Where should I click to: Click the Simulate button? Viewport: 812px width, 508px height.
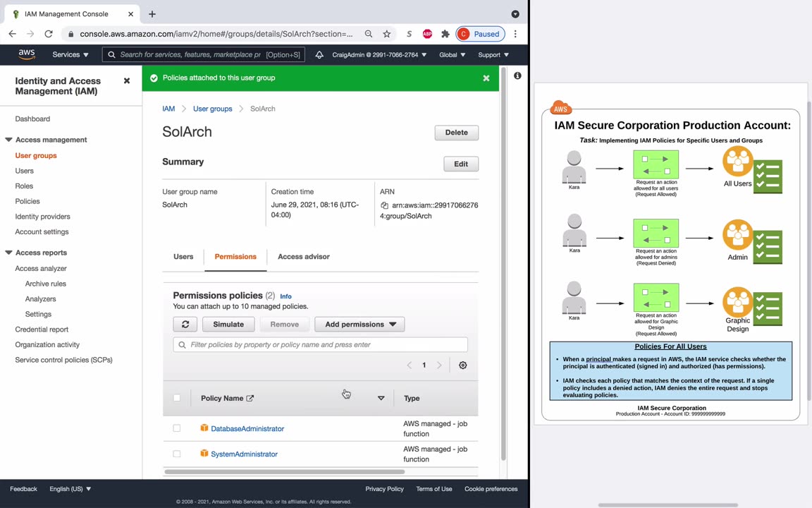click(x=228, y=325)
